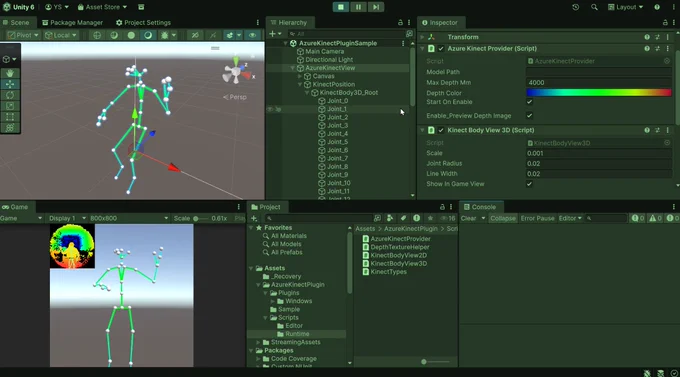
Task: Uncheck Show In Game View
Action: (529, 184)
